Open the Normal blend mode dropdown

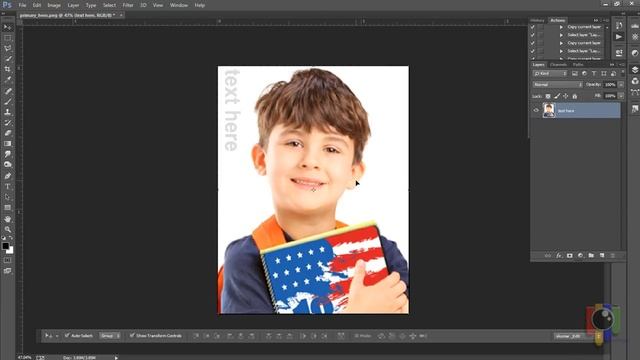pyautogui.click(x=558, y=84)
